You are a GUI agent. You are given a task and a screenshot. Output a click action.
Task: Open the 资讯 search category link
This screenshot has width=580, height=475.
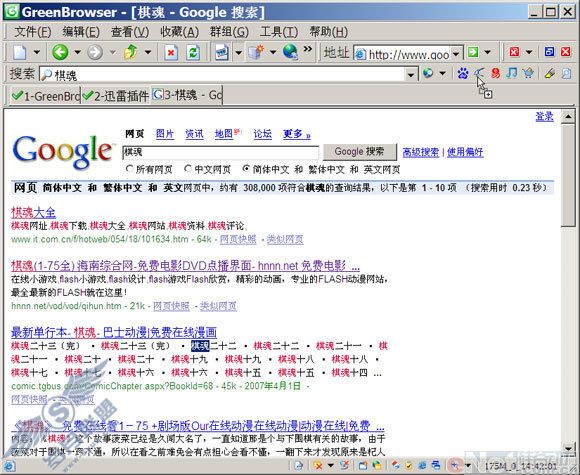(194, 134)
